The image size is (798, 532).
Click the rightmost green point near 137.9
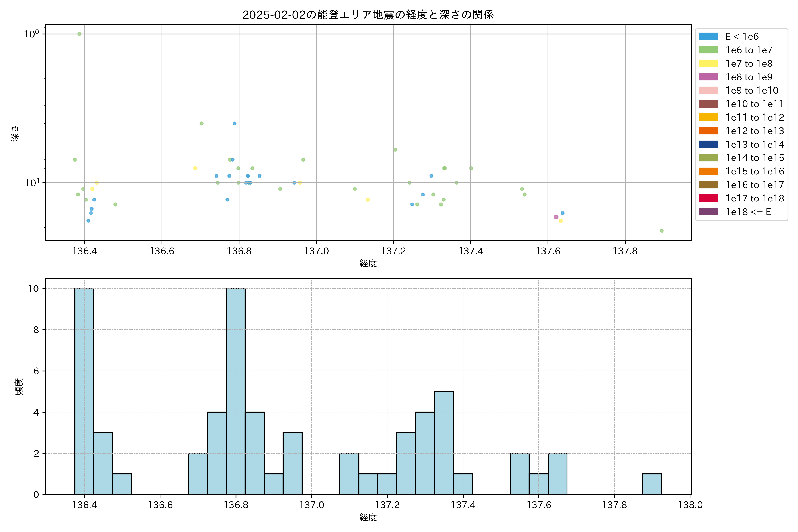click(x=662, y=231)
